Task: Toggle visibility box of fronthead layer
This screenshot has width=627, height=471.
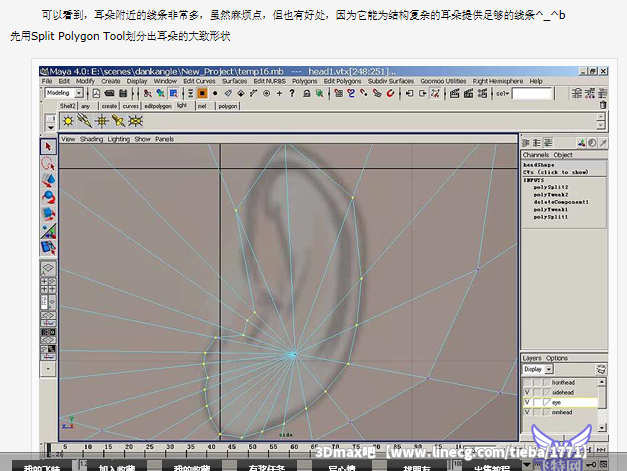Action: 527,383
